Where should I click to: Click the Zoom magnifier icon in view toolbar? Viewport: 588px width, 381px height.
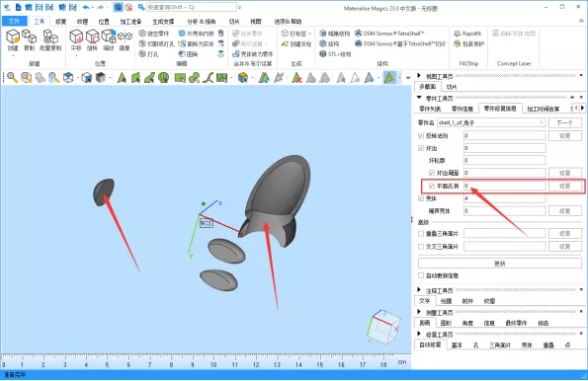(x=12, y=78)
